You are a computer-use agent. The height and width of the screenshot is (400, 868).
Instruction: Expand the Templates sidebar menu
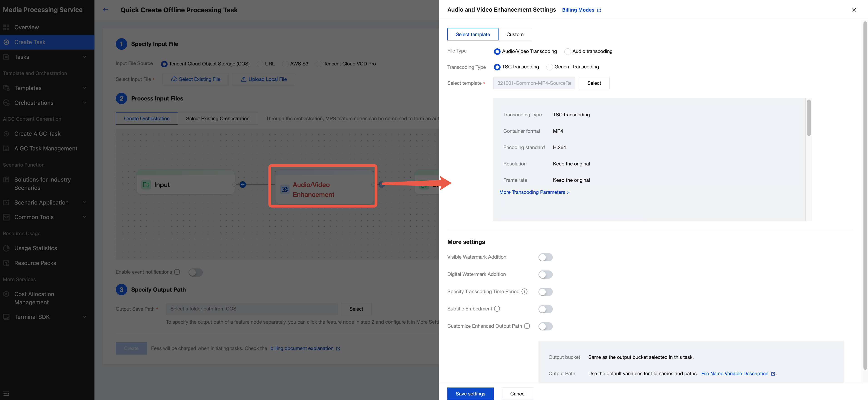pos(84,88)
